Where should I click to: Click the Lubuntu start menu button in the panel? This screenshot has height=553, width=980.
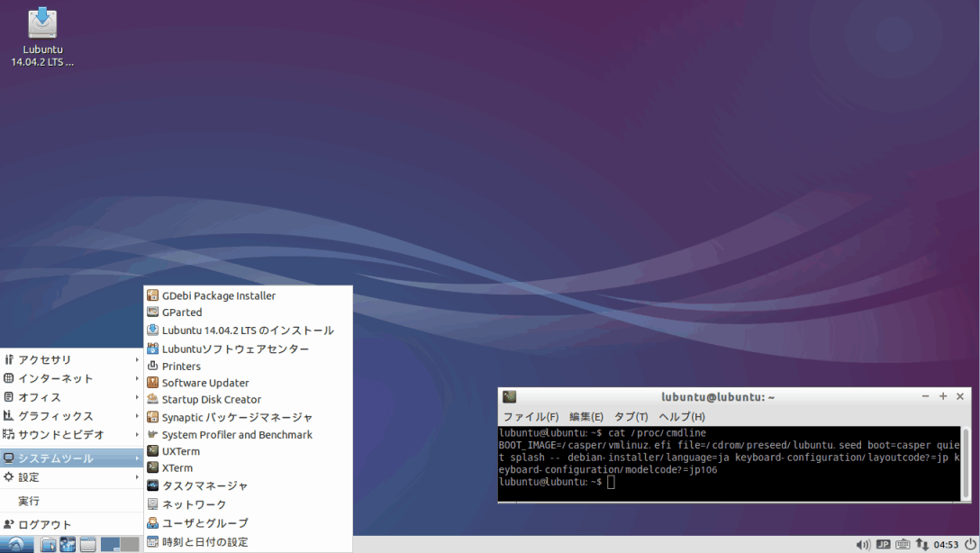[x=17, y=544]
